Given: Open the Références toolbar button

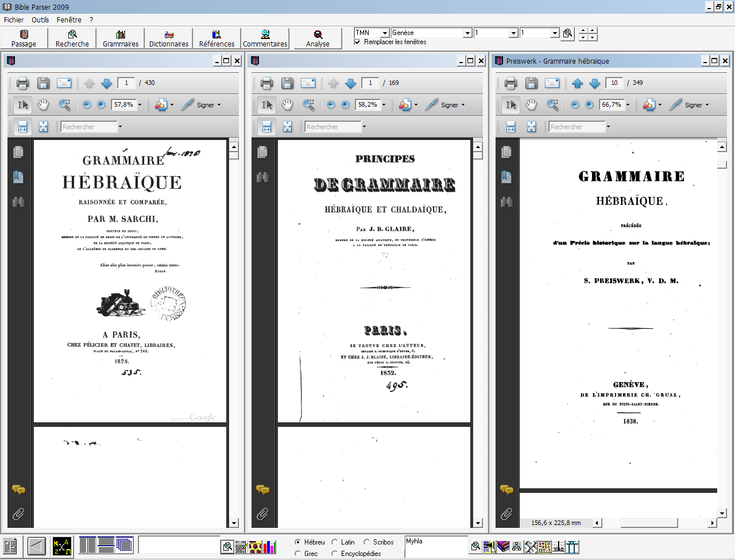Looking at the screenshot, I should [x=217, y=38].
